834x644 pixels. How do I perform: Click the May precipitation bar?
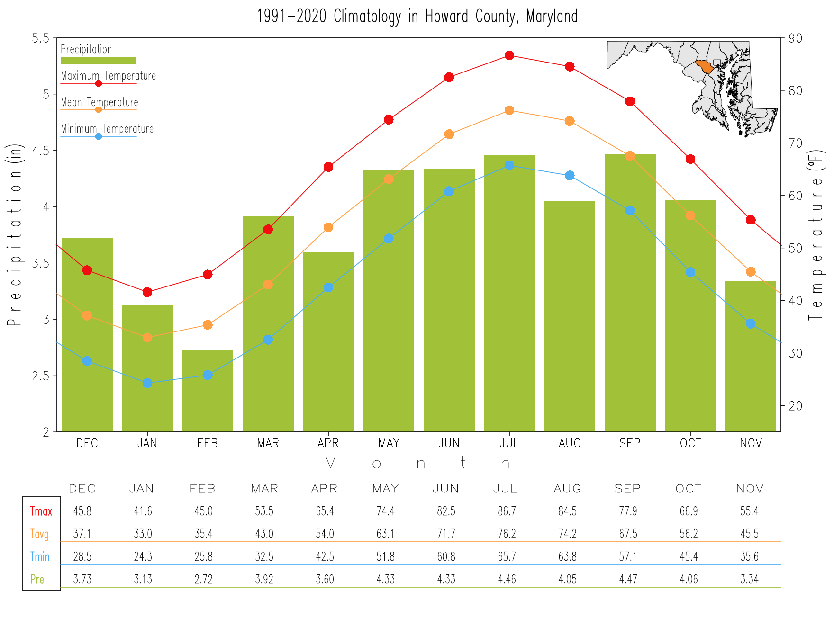click(389, 301)
